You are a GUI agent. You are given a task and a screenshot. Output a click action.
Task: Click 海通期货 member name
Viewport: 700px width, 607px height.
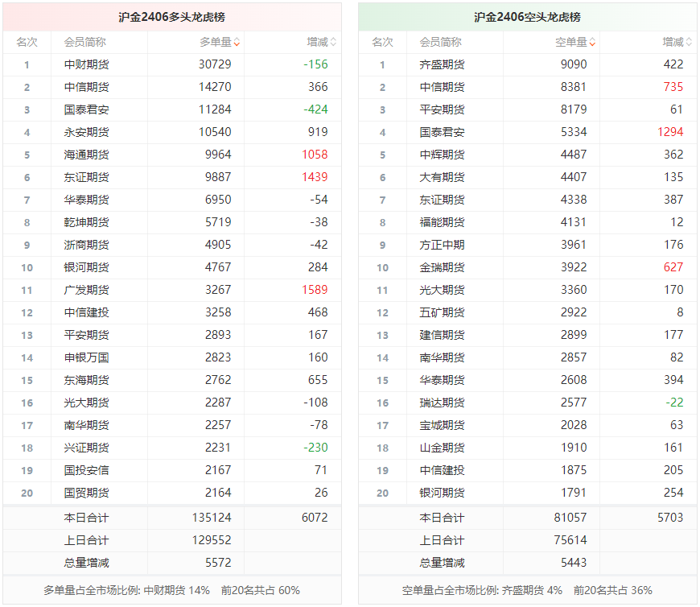pyautogui.click(x=86, y=155)
